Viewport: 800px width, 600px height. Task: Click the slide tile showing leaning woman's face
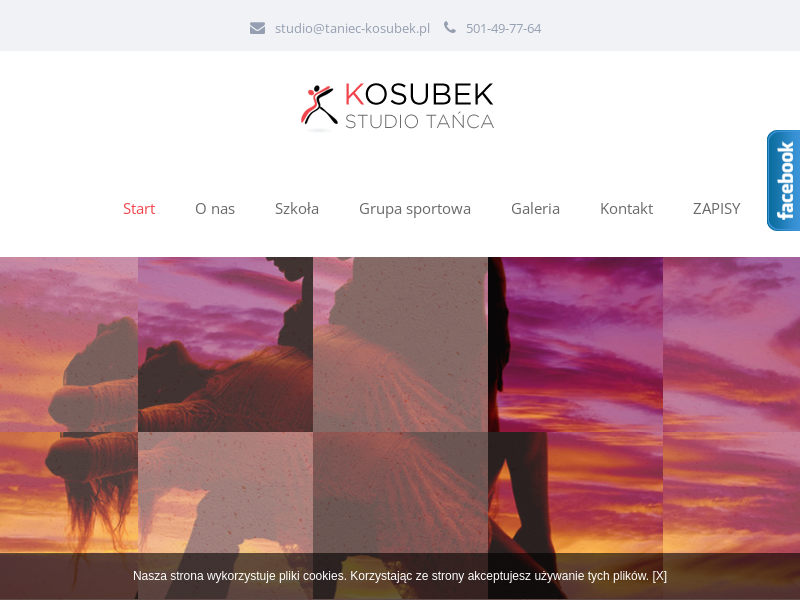[226, 344]
